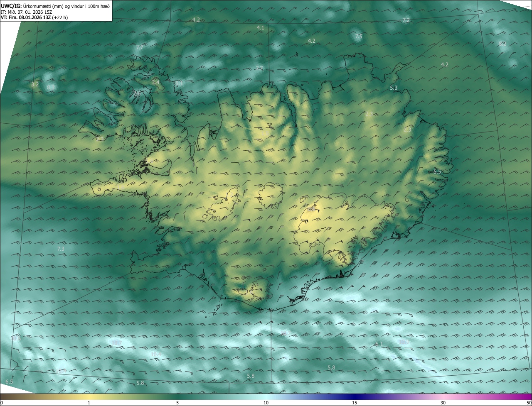Click the 5.3 value label on the map
This screenshot has width=532, height=406.
point(394,88)
